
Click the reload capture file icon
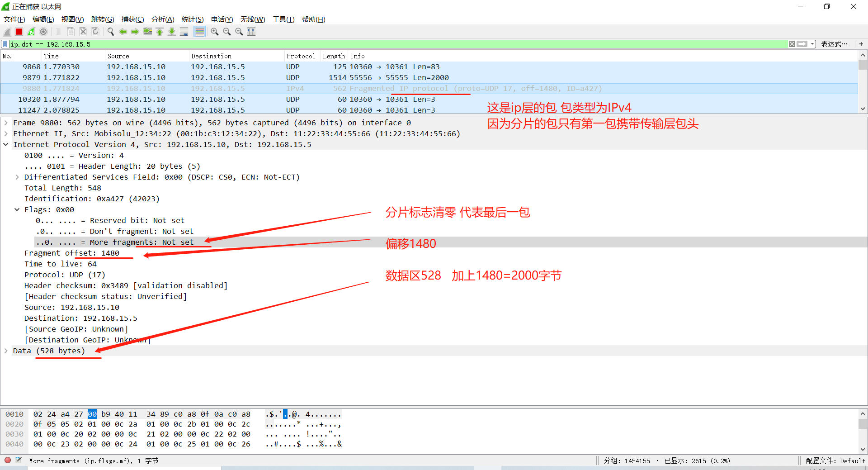click(x=95, y=32)
